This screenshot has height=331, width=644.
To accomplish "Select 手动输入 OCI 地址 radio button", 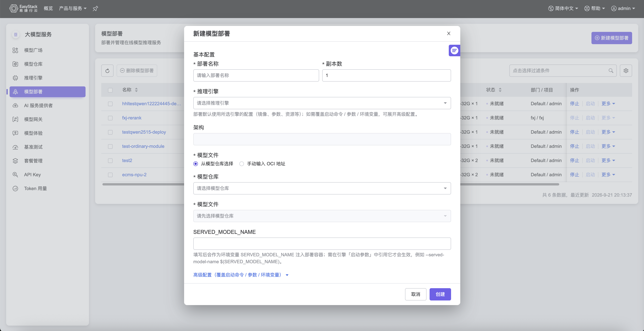I will (x=241, y=164).
